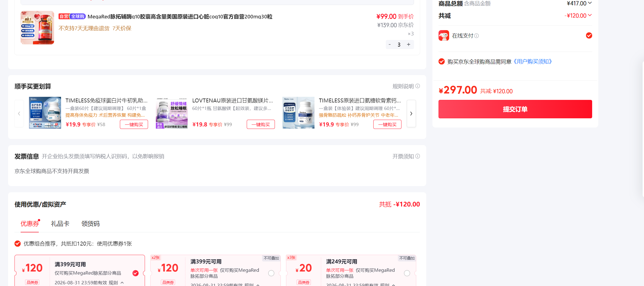This screenshot has width=644, height=286.
Task: Open TIMELESS免疫球蛋白片 product thumbnail
Action: tap(45, 113)
